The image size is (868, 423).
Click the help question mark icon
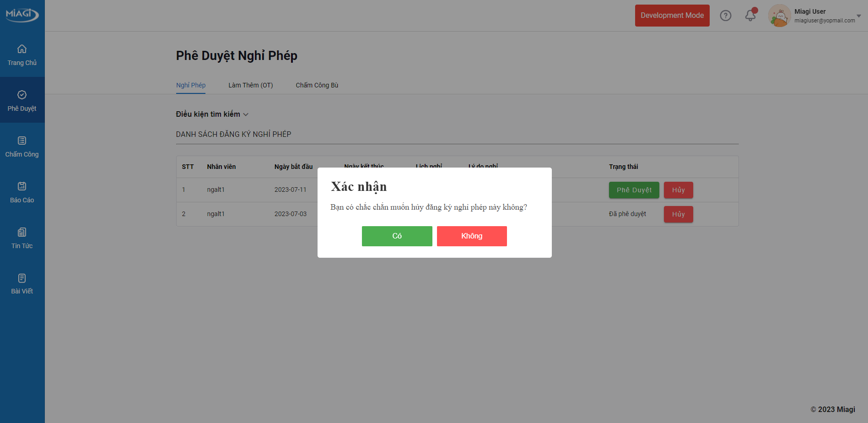[725, 16]
